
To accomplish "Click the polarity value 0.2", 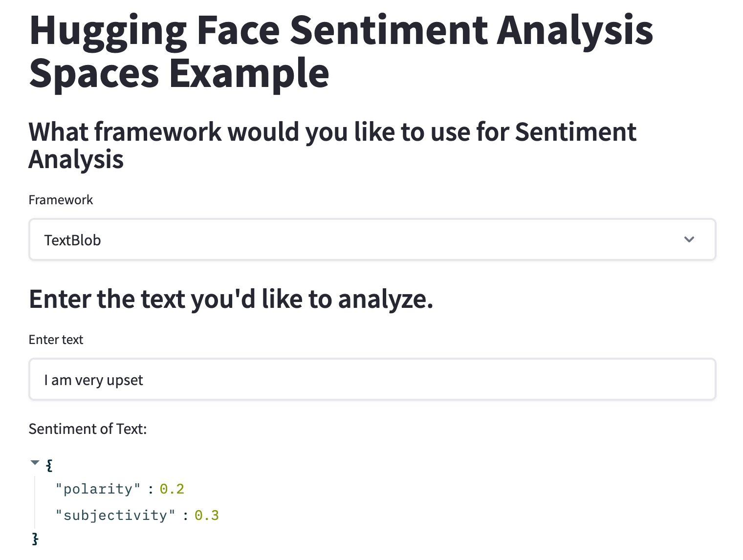I will pos(172,489).
